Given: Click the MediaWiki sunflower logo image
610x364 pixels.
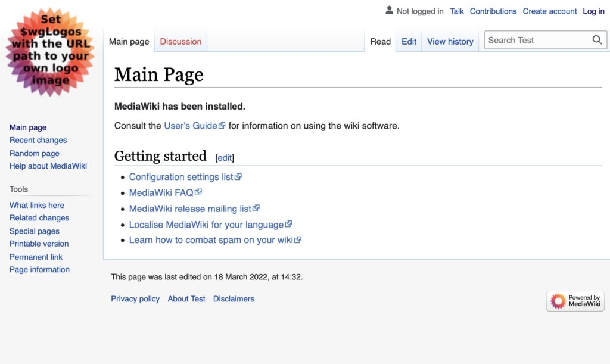Looking at the screenshot, I should pyautogui.click(x=51, y=52).
